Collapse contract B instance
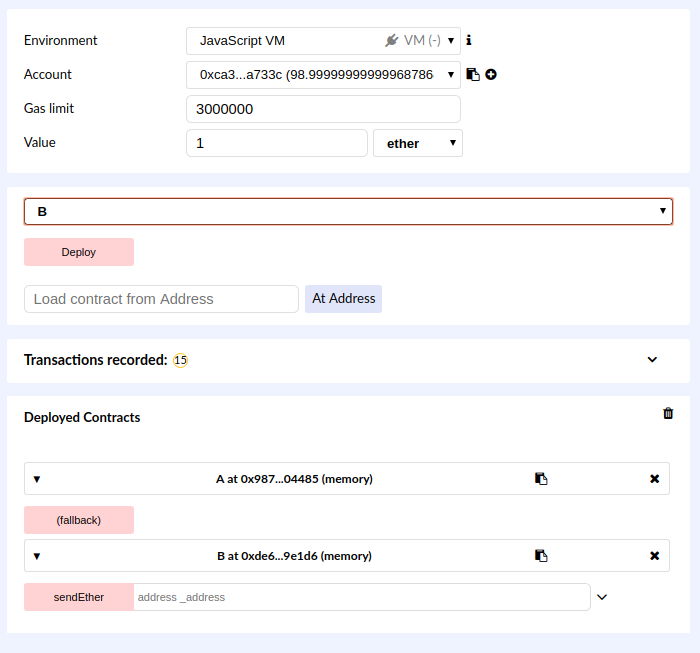This screenshot has height=653, width=700. click(37, 556)
